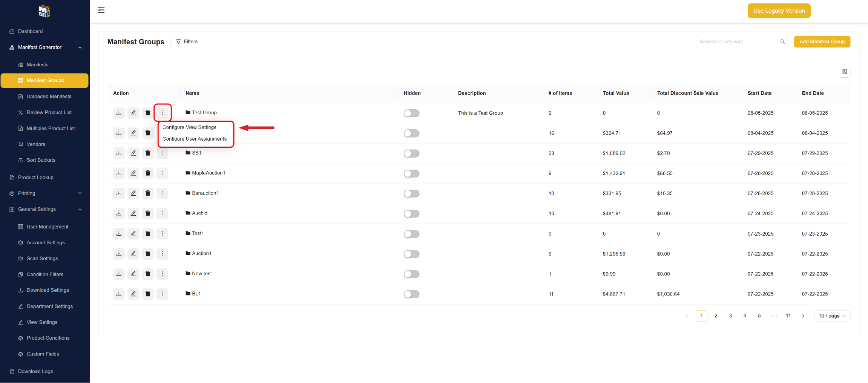868x383 pixels.
Task: Delete the BL1 manifest group
Action: pyautogui.click(x=148, y=294)
